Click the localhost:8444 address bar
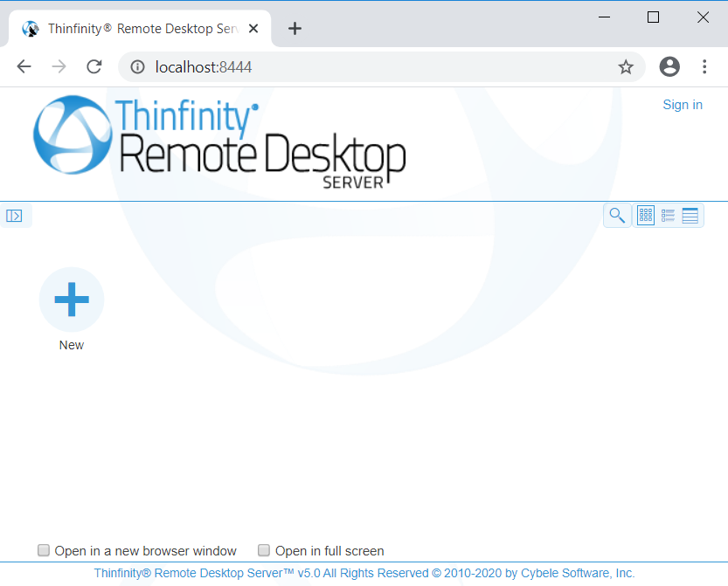The height and width of the screenshot is (586, 728). pyautogui.click(x=382, y=67)
